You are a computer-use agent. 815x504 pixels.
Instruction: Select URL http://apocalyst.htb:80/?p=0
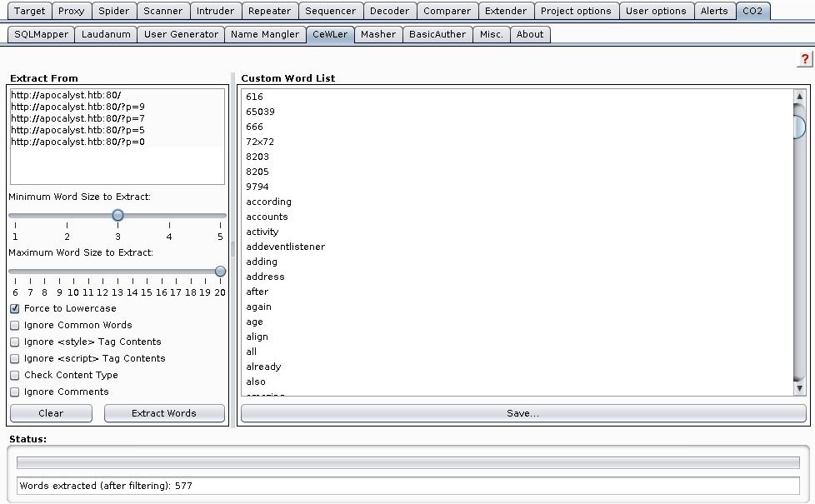(x=78, y=142)
